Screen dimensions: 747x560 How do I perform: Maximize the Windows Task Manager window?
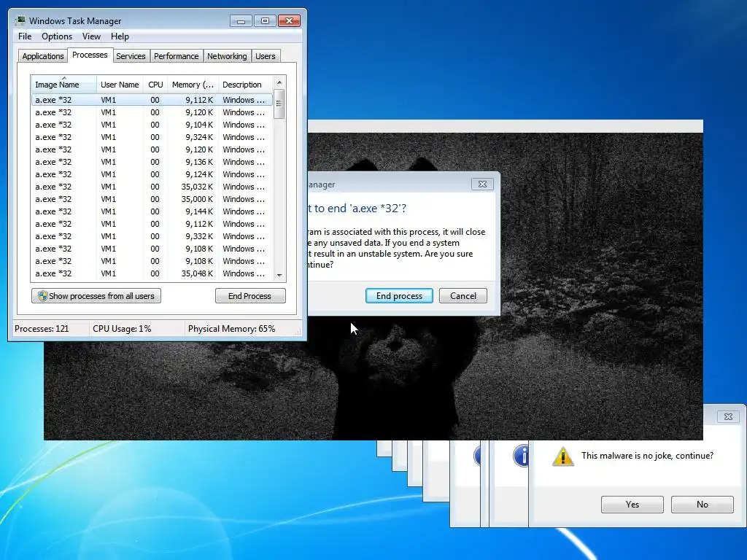[265, 21]
